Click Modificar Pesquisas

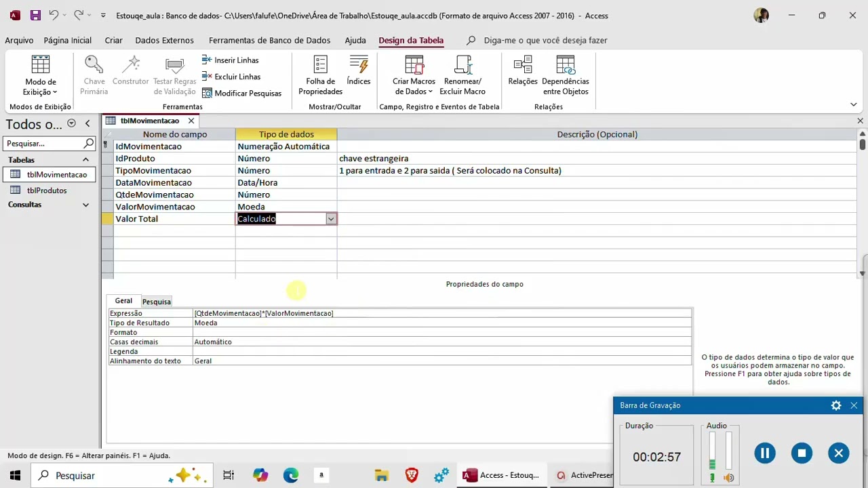click(x=241, y=93)
